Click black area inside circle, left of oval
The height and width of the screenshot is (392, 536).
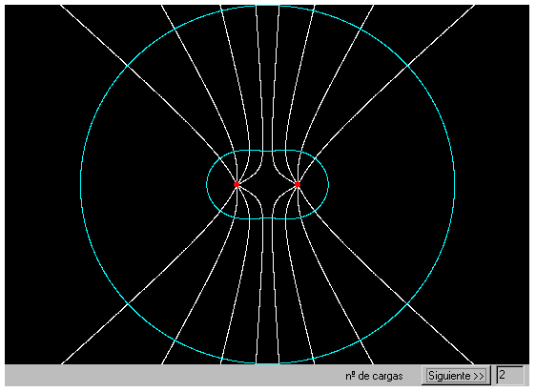pyautogui.click(x=144, y=184)
